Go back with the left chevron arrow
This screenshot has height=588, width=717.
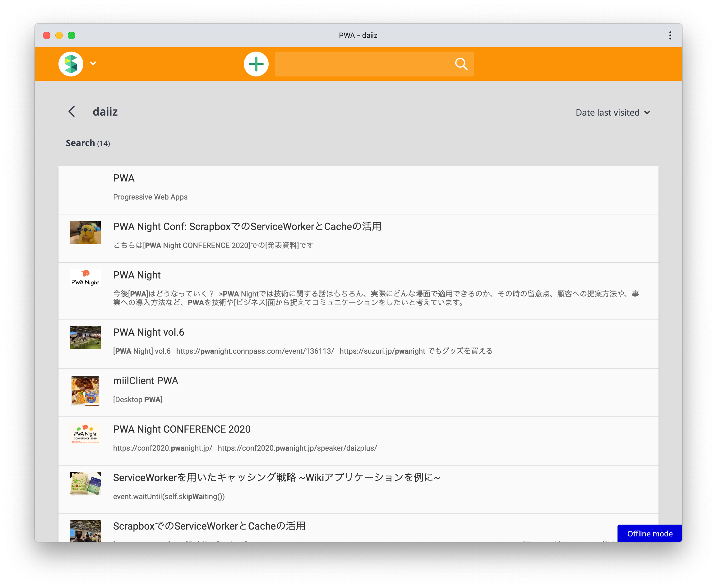[x=72, y=112]
